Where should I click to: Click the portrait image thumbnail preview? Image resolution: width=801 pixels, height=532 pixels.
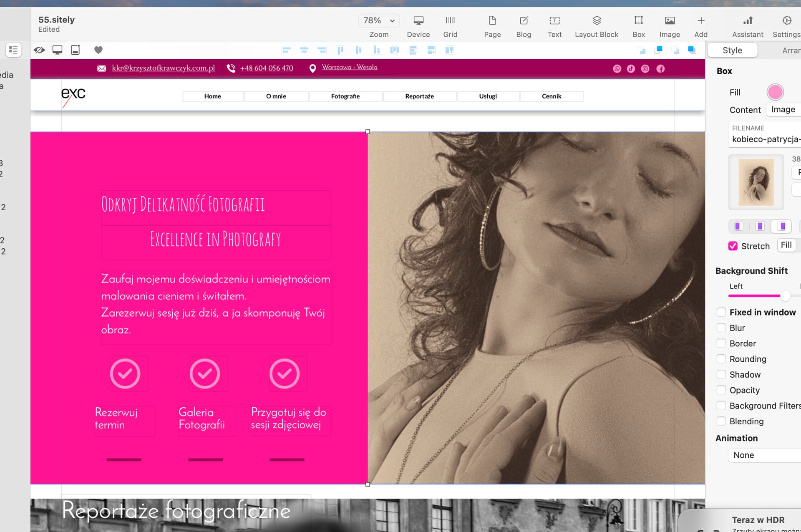tap(756, 182)
